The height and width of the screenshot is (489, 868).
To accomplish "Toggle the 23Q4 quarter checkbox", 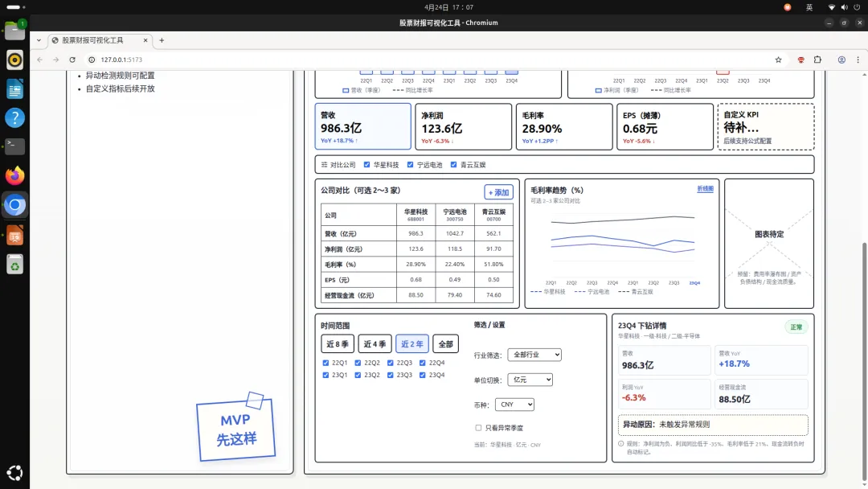I will (423, 375).
